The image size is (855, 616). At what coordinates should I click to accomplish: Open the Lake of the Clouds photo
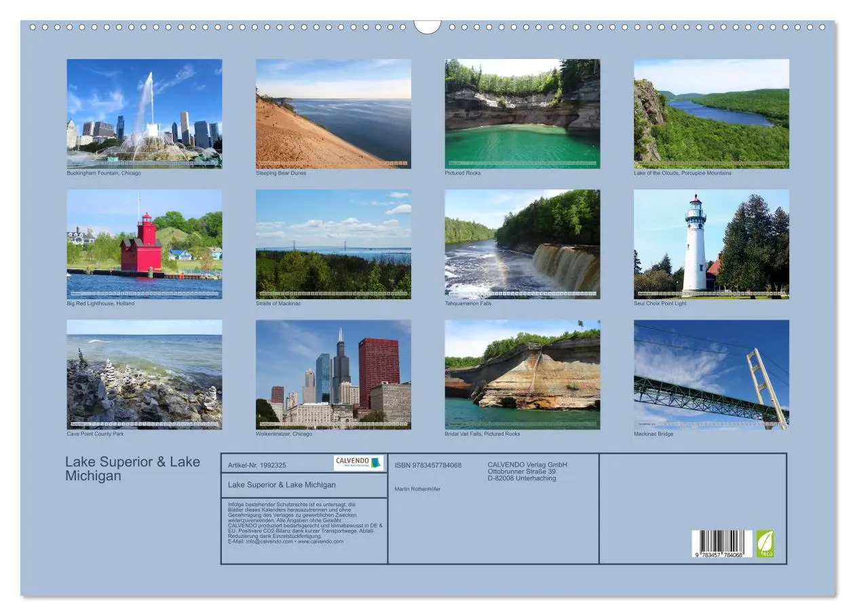(x=712, y=113)
